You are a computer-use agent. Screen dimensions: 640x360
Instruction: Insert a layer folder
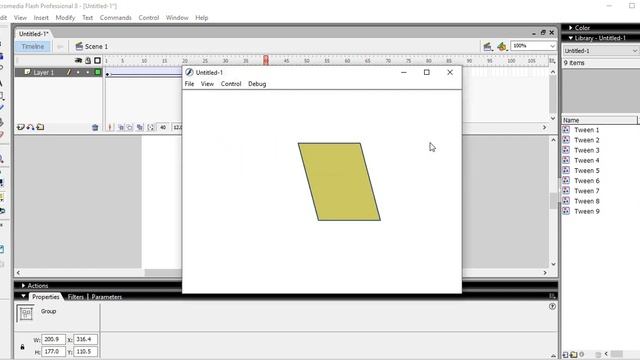click(40, 127)
